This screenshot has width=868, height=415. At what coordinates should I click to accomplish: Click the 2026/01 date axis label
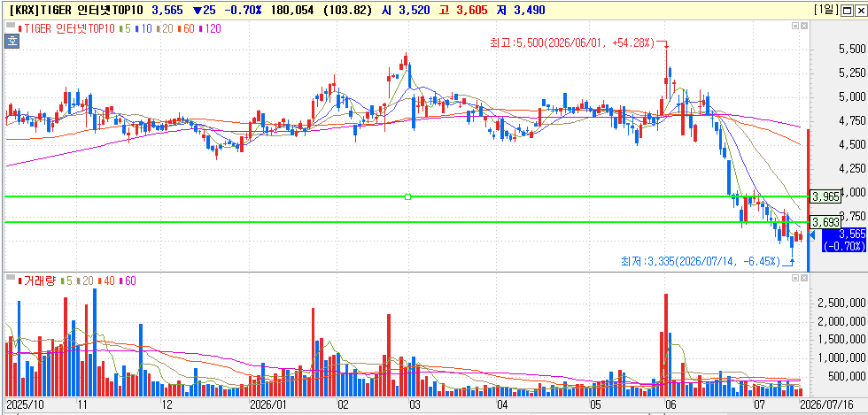click(267, 404)
